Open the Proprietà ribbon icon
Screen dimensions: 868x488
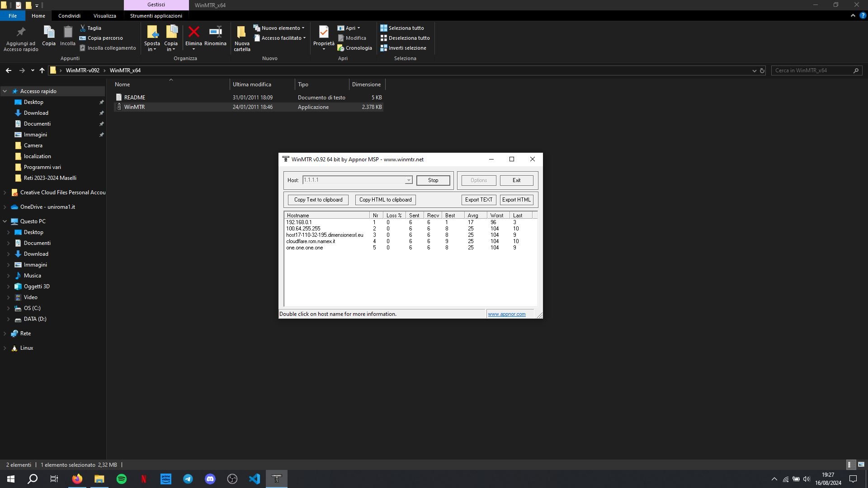pyautogui.click(x=324, y=33)
